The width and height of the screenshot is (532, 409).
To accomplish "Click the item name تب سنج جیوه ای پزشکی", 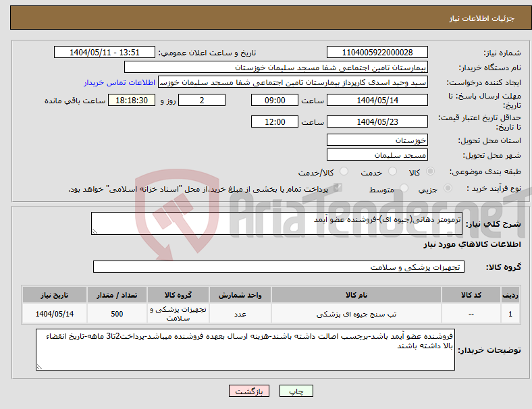I will click(x=356, y=314).
